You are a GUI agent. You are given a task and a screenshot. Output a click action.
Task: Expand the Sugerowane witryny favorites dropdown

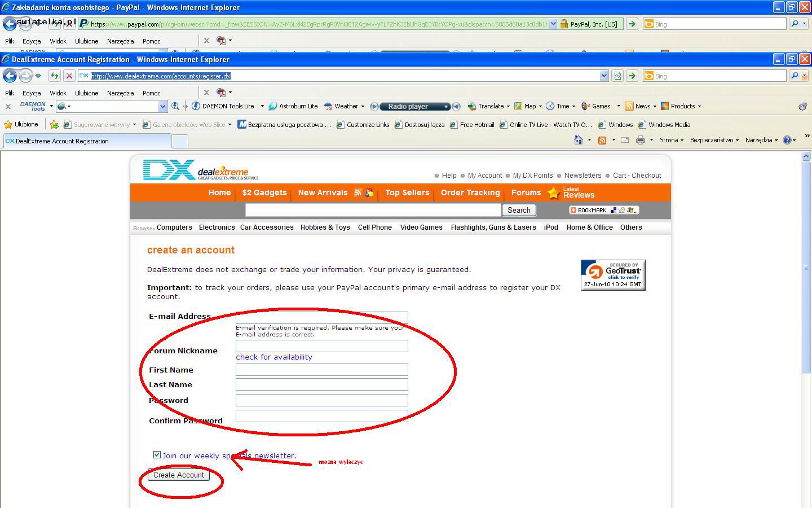click(134, 125)
